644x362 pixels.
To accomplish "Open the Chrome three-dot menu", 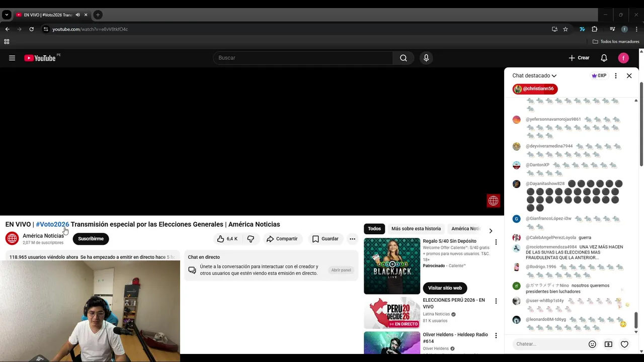I will click(636, 29).
